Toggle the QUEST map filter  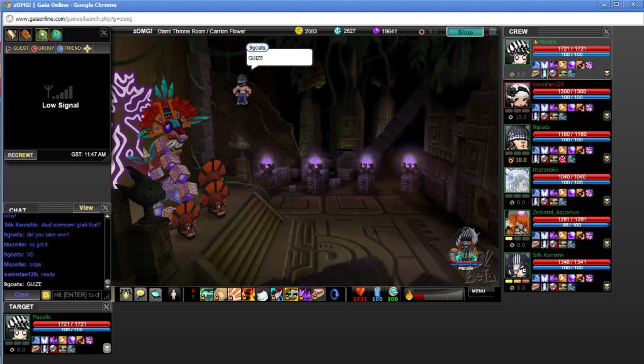click(x=17, y=48)
